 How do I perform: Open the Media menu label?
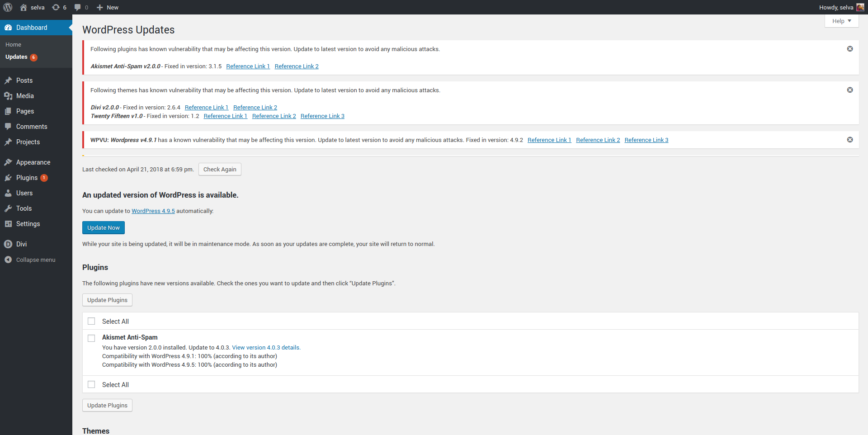pyautogui.click(x=25, y=96)
